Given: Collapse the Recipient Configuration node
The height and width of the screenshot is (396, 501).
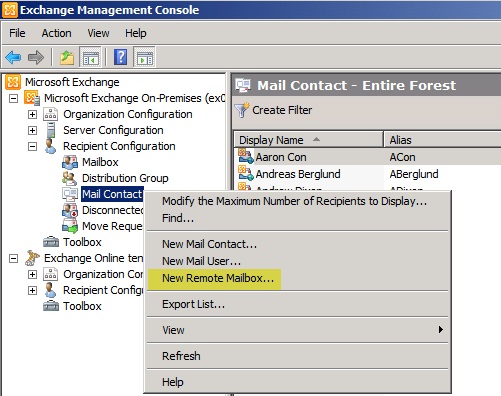Looking at the screenshot, I should pos(32,146).
